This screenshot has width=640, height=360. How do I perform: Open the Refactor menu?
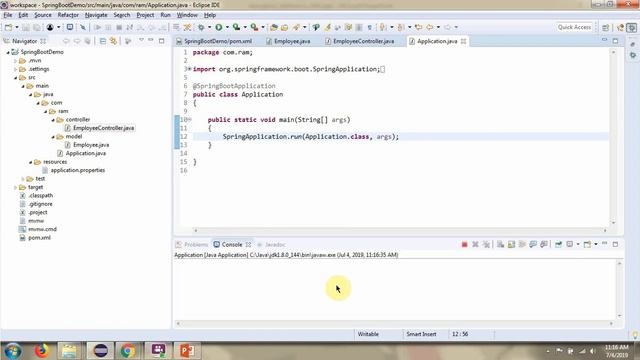pyautogui.click(x=68, y=15)
